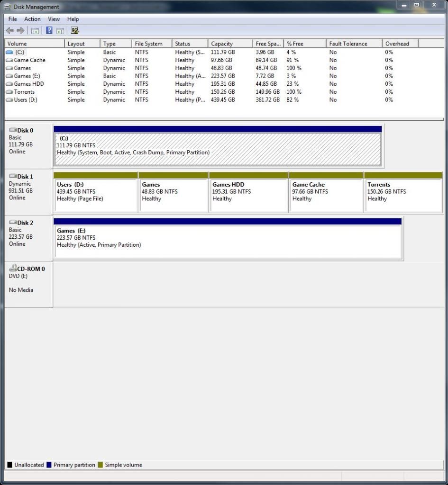Click the CD-ROM 0 optical drive icon
Screen dimensions: 448x485
pyautogui.click(x=13, y=268)
